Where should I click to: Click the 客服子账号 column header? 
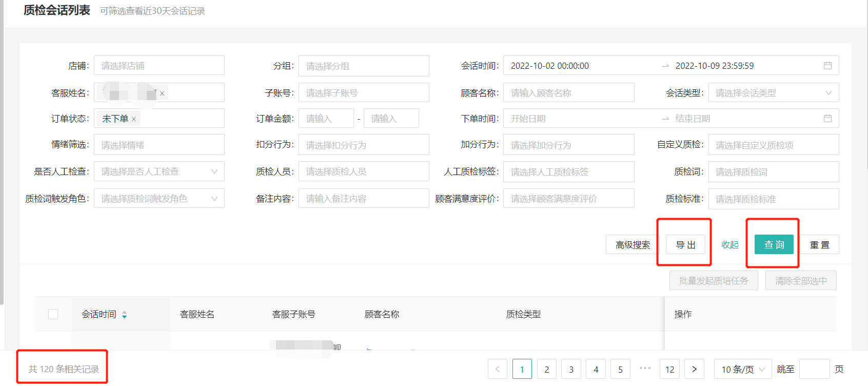(293, 314)
